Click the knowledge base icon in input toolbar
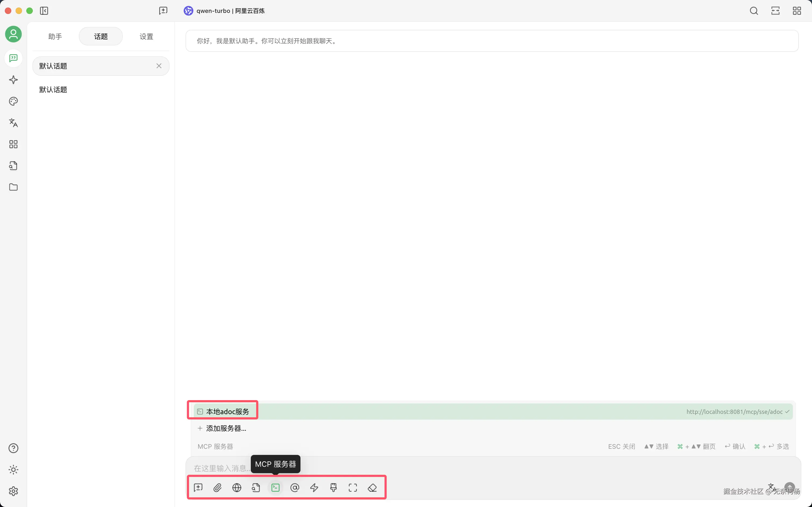The width and height of the screenshot is (812, 507). [256, 488]
